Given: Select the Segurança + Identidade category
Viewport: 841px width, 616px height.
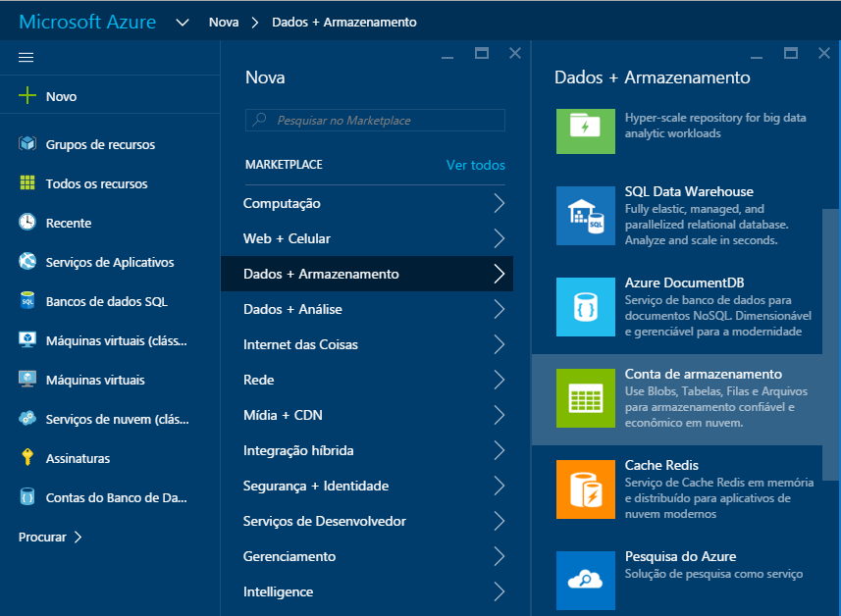Looking at the screenshot, I should pos(316,486).
